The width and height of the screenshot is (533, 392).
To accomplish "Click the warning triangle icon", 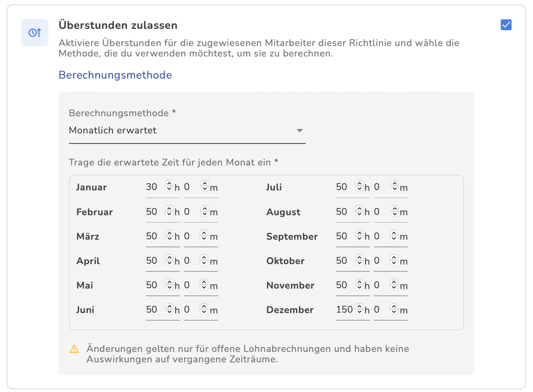I will [74, 349].
